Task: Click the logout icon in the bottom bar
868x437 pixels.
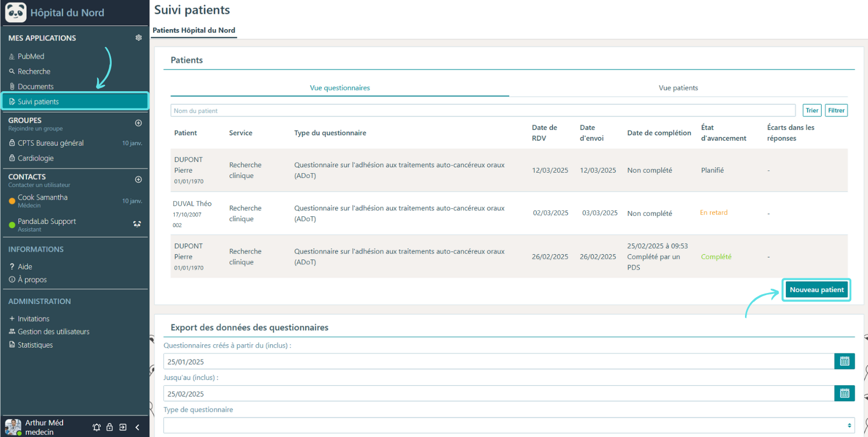Action: point(123,427)
